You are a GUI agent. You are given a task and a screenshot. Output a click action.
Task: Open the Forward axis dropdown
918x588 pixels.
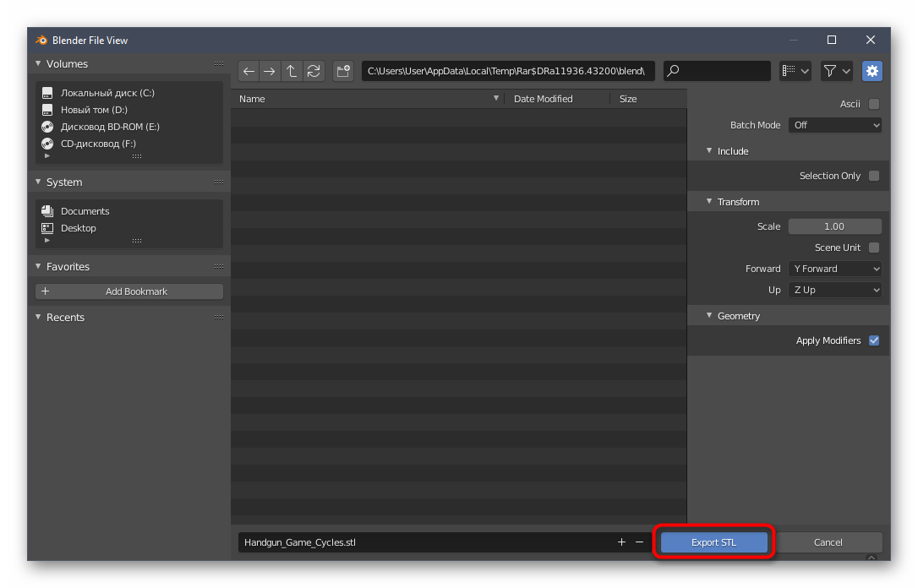tap(835, 269)
